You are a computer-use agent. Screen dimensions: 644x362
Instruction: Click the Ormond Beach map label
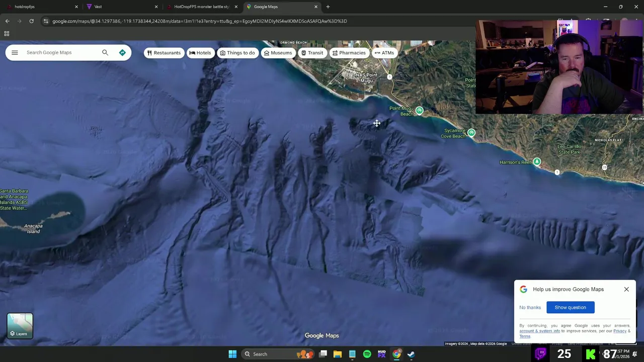coord(293,43)
